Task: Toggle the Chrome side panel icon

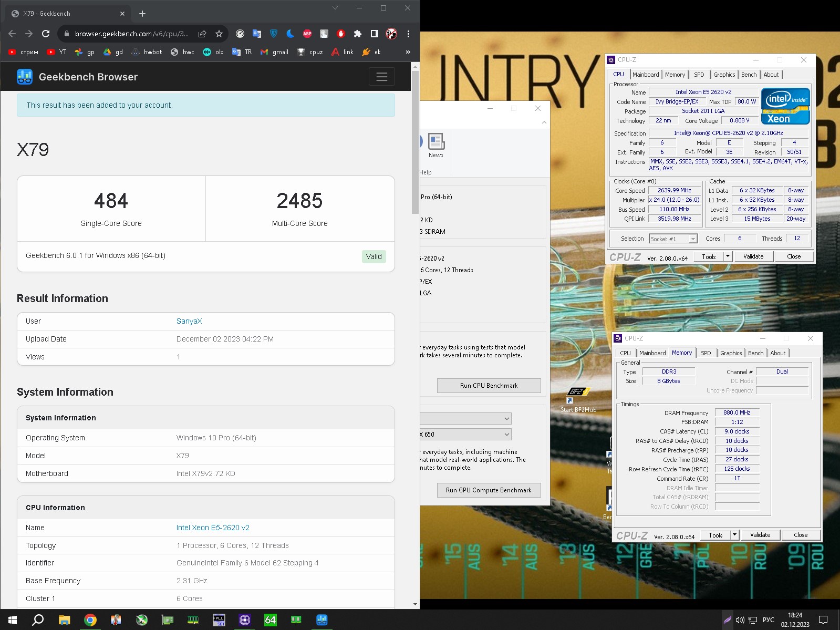Action: [375, 34]
